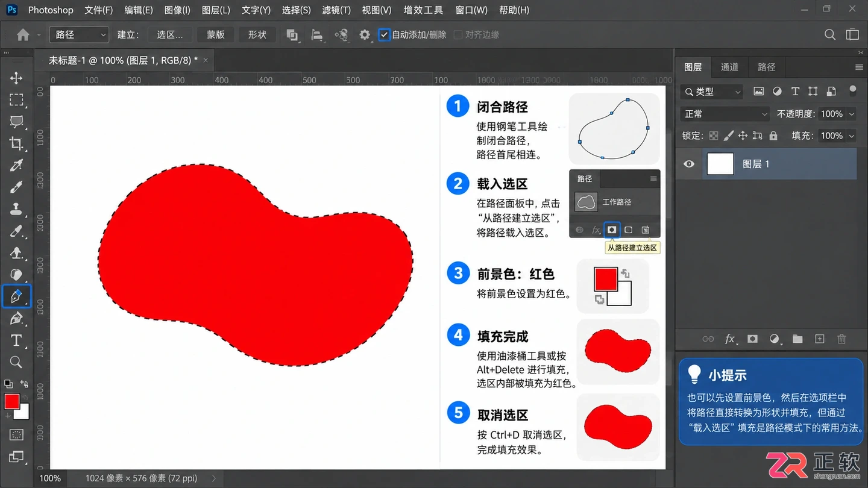This screenshot has width=868, height=488.
Task: Add a layer mask from Layers panel
Action: (752, 339)
